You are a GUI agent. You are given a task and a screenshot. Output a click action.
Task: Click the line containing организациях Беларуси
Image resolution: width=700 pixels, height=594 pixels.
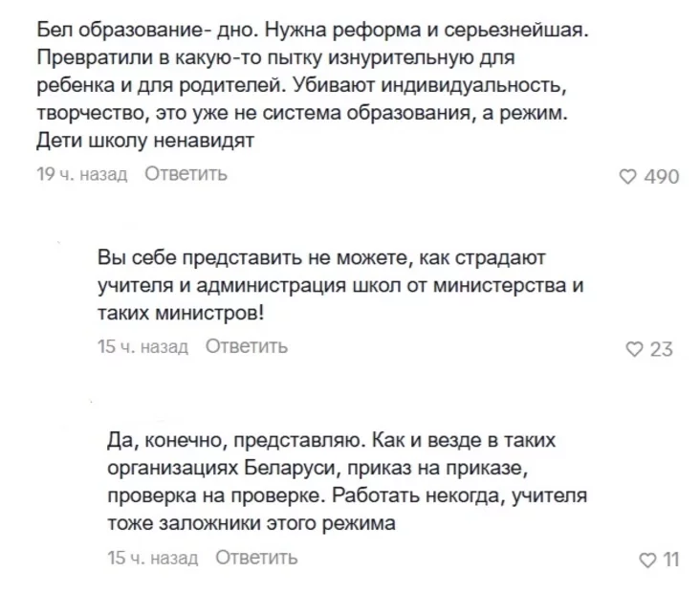tap(317, 468)
